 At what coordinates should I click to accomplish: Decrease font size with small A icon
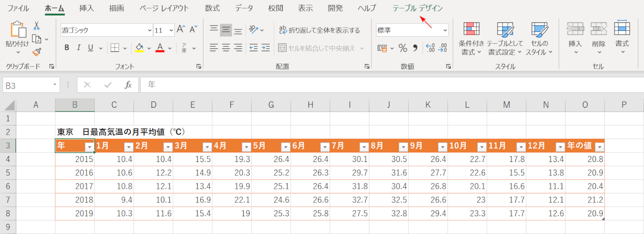[x=193, y=30]
